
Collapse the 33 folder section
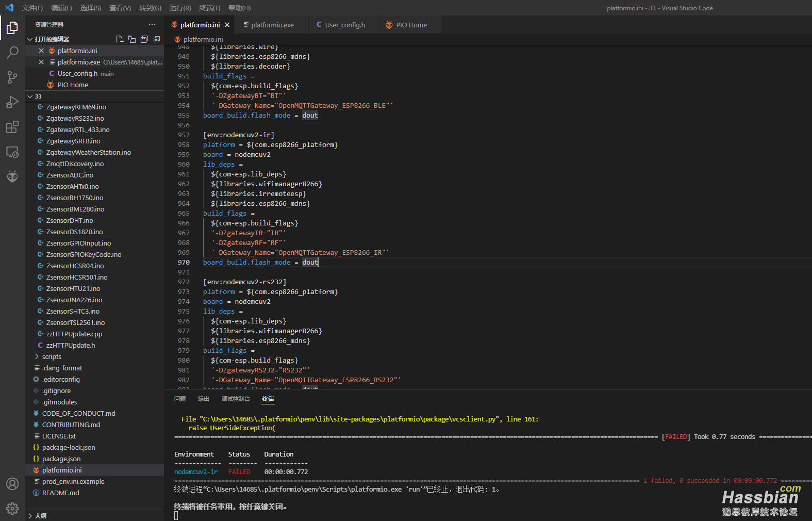pyautogui.click(x=30, y=96)
